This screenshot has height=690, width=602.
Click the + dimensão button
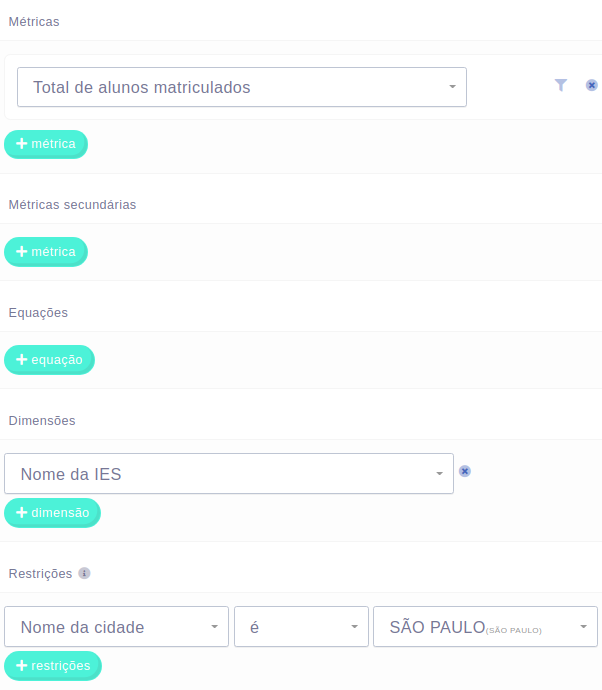pyautogui.click(x=52, y=513)
